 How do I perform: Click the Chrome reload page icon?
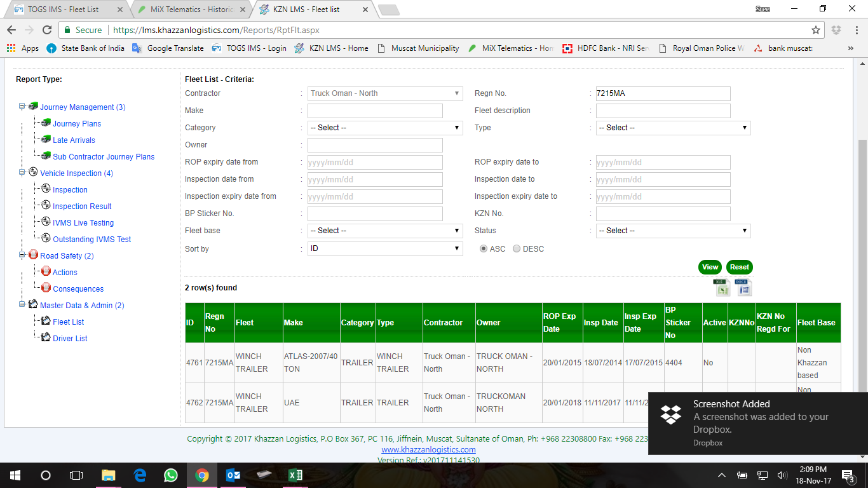click(x=46, y=30)
